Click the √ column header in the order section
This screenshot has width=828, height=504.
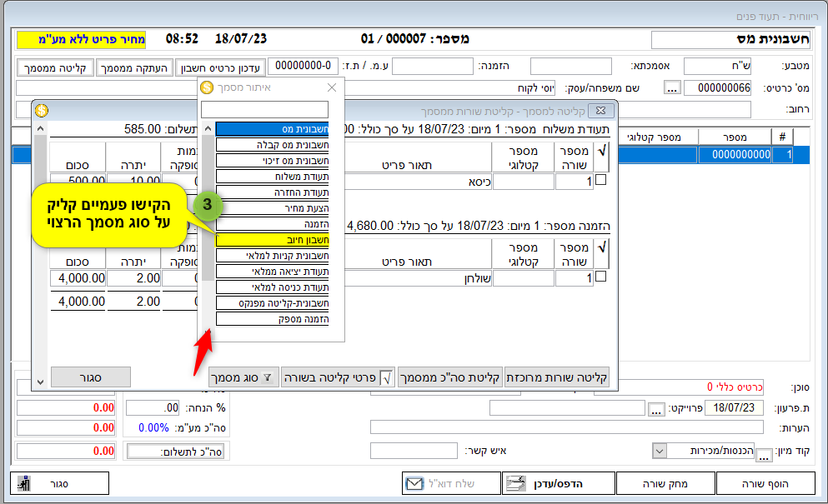(601, 253)
